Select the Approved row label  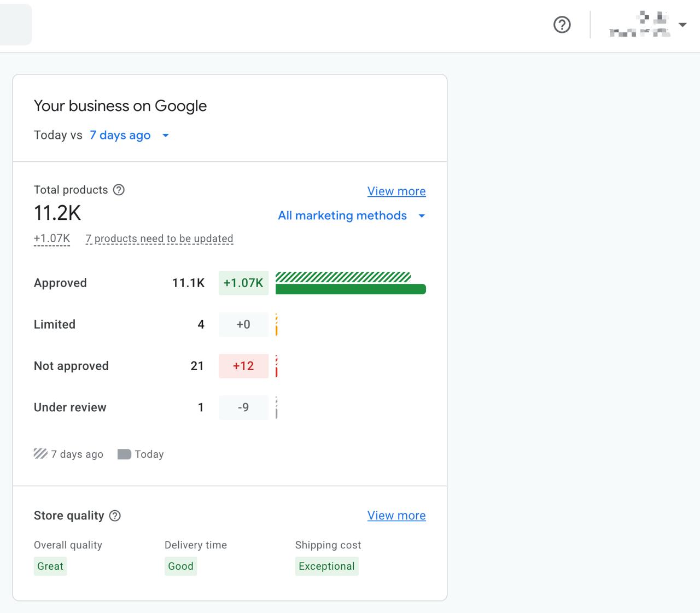click(x=60, y=283)
